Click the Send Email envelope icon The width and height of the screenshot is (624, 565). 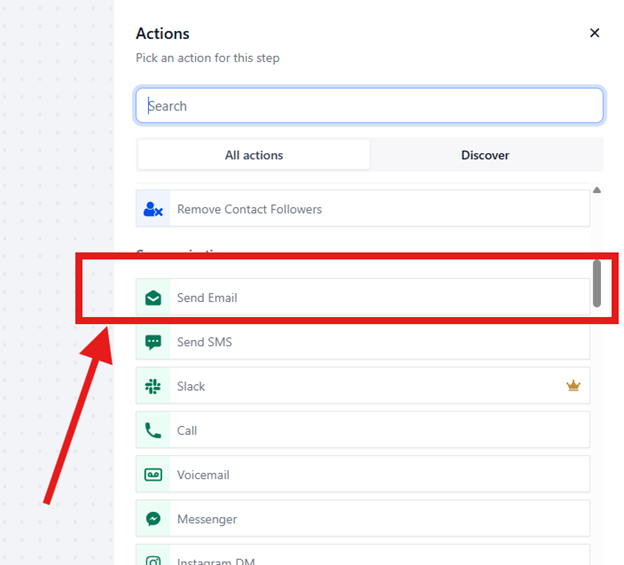click(x=153, y=298)
